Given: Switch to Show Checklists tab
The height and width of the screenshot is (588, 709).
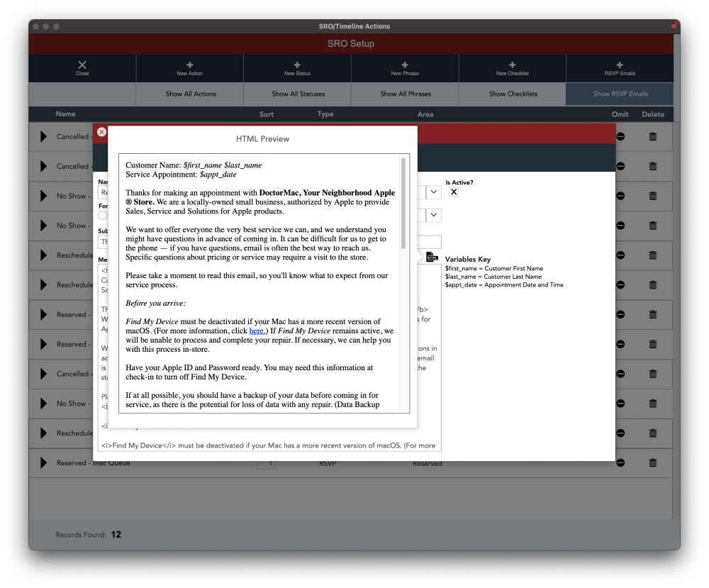Looking at the screenshot, I should (513, 94).
